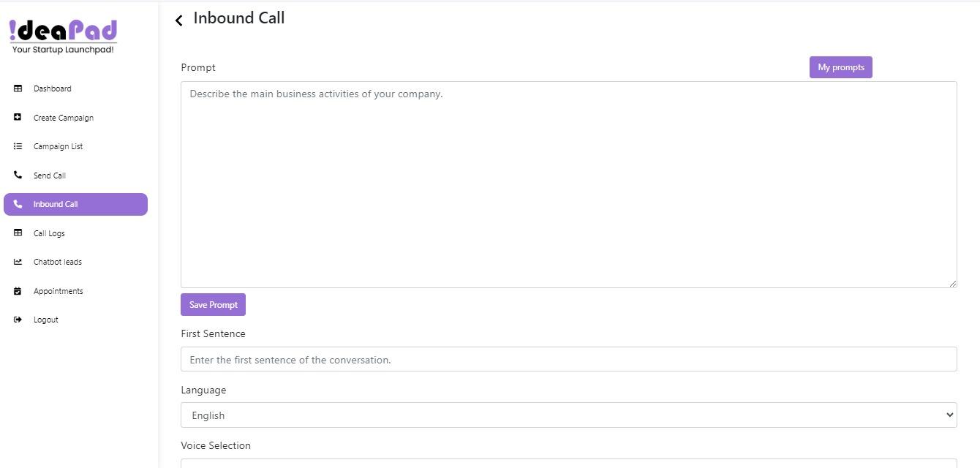Open the Voice Selection dropdown

tap(568, 463)
